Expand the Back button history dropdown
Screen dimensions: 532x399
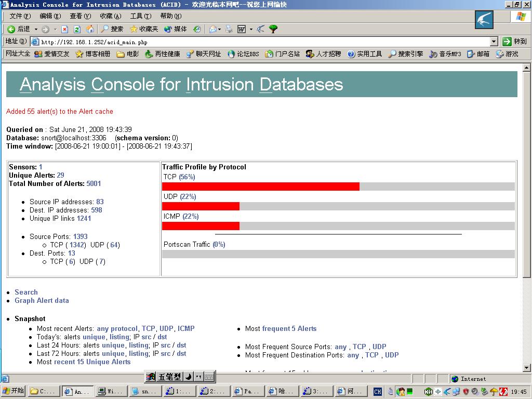click(x=36, y=29)
